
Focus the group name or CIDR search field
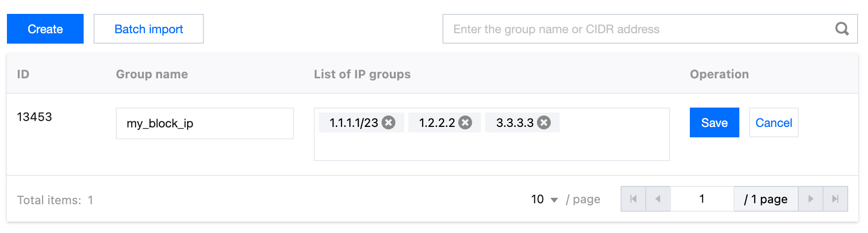[638, 29]
